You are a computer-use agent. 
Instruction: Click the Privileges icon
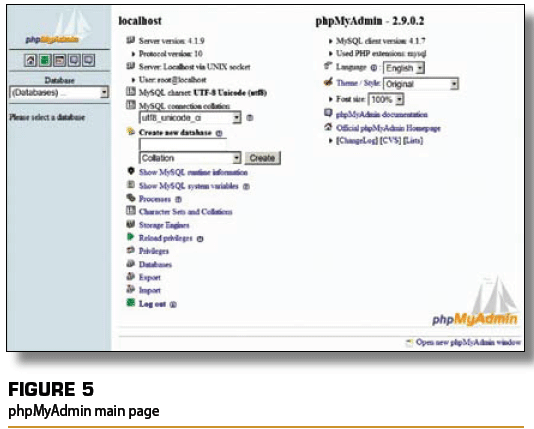(130, 250)
